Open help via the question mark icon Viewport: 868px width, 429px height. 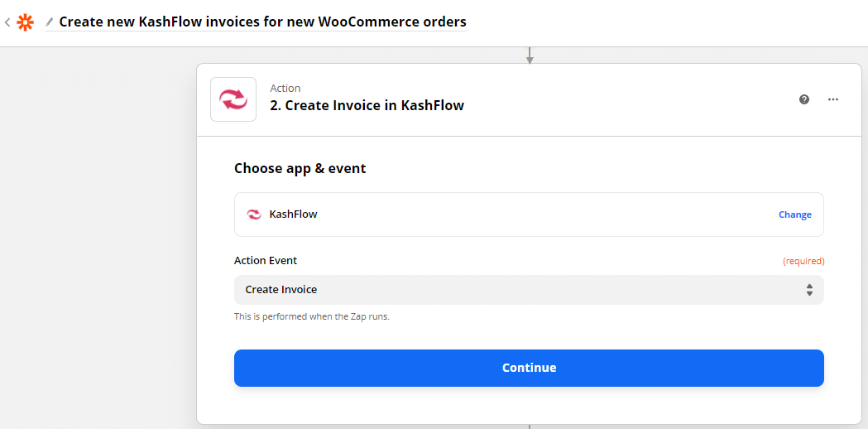tap(804, 99)
